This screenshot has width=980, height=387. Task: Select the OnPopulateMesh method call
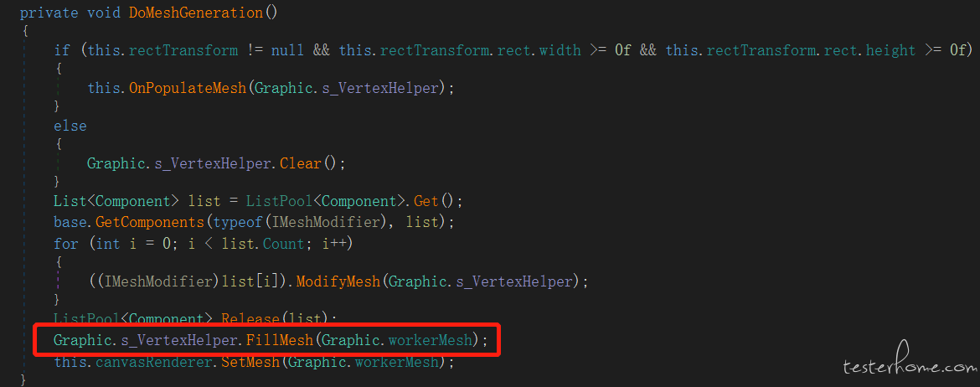coord(188,88)
